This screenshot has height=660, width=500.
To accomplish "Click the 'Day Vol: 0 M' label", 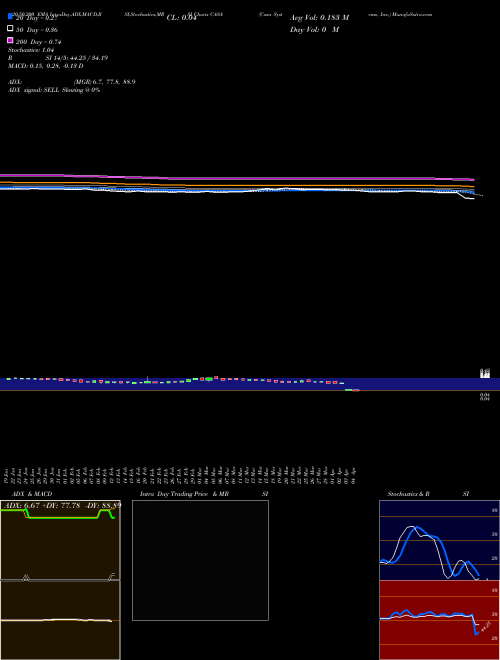I will [314, 30].
